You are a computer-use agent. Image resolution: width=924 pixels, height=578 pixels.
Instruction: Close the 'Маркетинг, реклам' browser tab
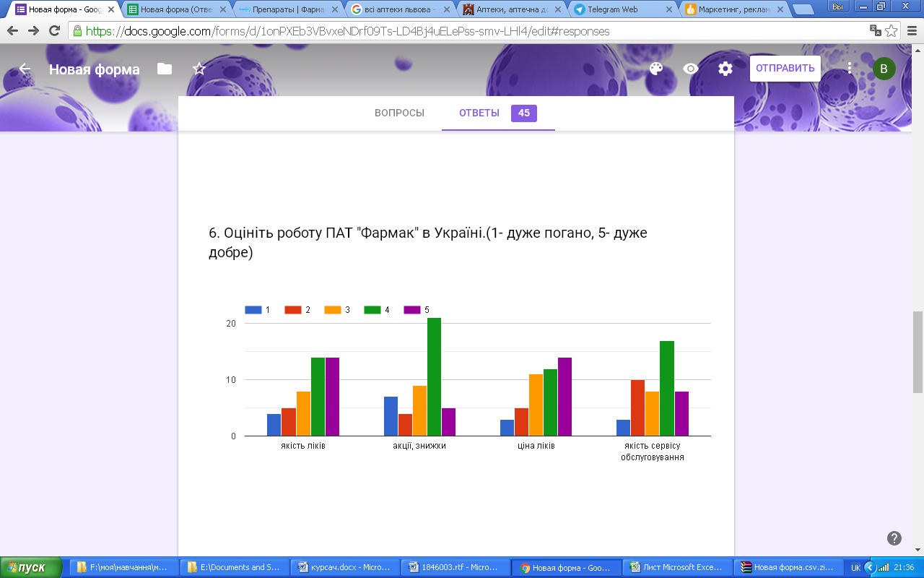point(780,10)
